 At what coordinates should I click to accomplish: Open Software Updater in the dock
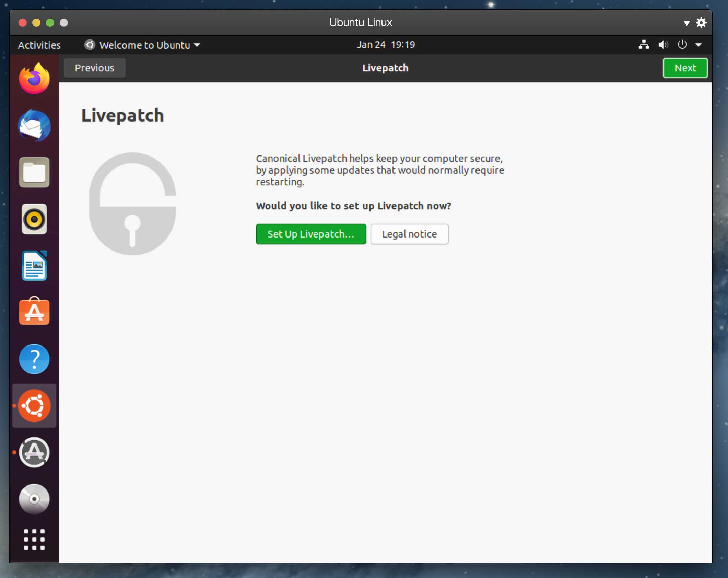coord(34,452)
